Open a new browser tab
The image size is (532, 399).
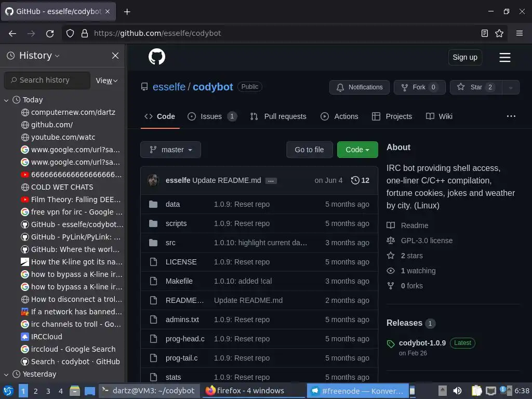click(127, 12)
